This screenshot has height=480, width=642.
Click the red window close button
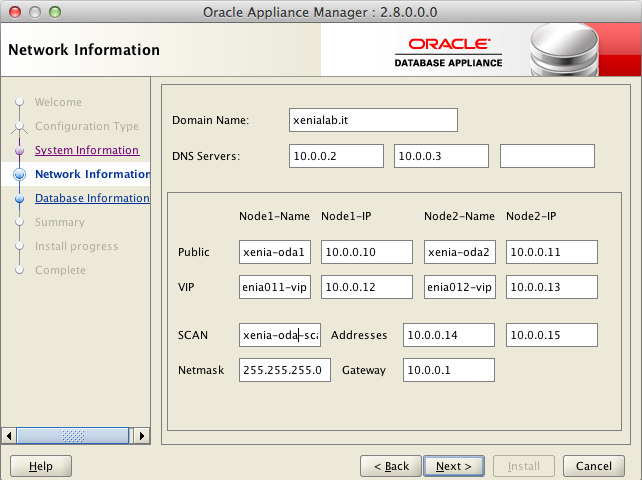15,12
